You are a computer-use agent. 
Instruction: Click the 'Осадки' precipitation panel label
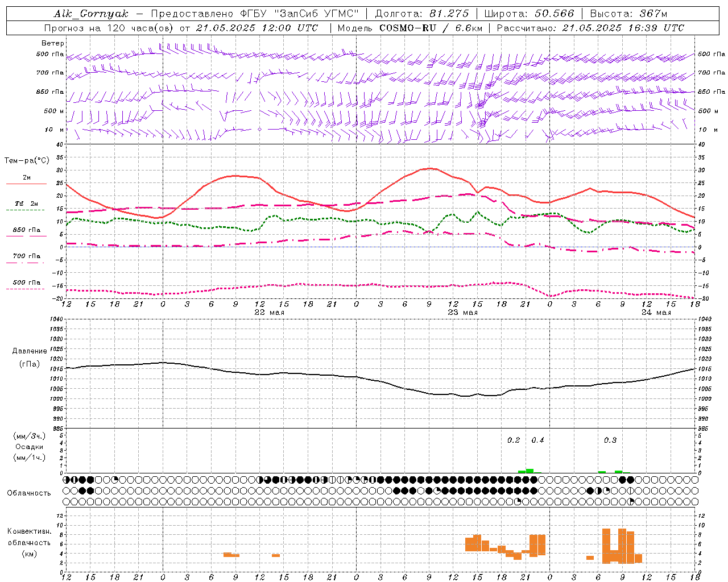tap(30, 447)
